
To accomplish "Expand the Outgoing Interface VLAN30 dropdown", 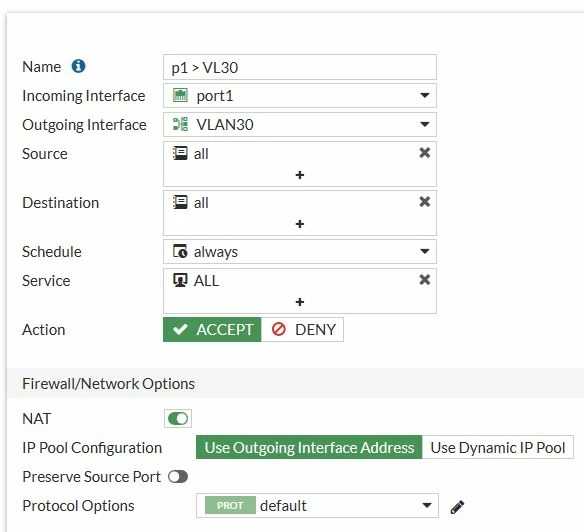I will click(x=300, y=124).
